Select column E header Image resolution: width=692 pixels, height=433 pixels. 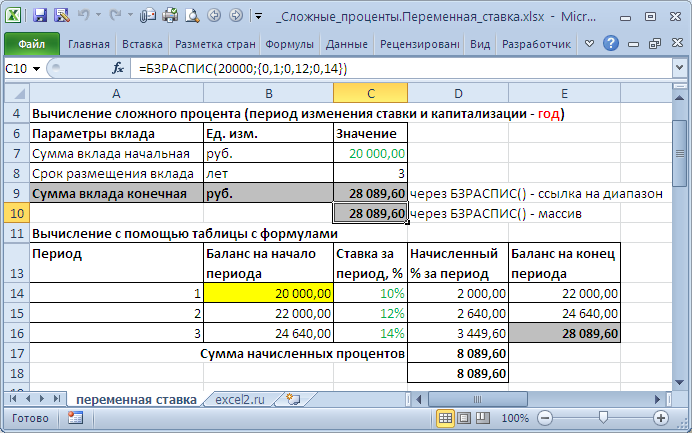(564, 93)
